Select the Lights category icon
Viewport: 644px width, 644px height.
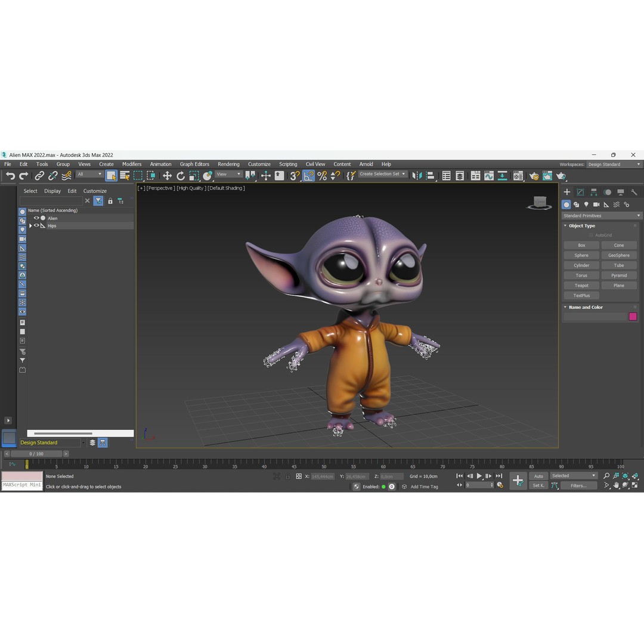(x=586, y=204)
